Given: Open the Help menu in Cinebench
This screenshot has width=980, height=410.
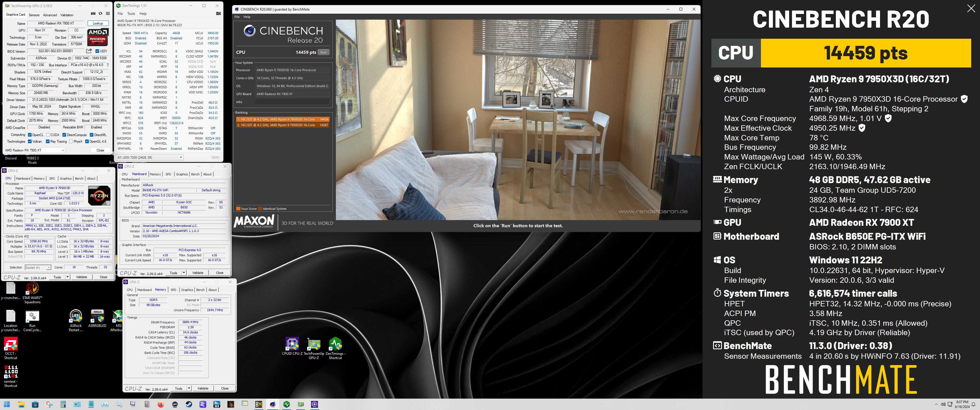Looking at the screenshot, I should pos(247,17).
